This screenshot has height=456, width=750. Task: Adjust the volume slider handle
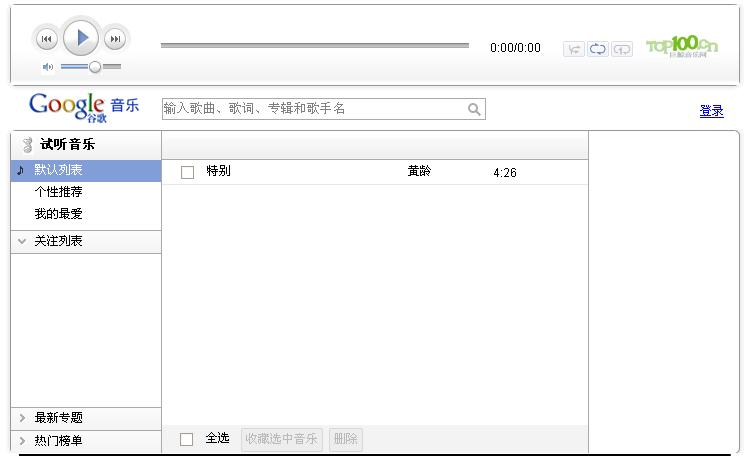pyautogui.click(x=95, y=67)
